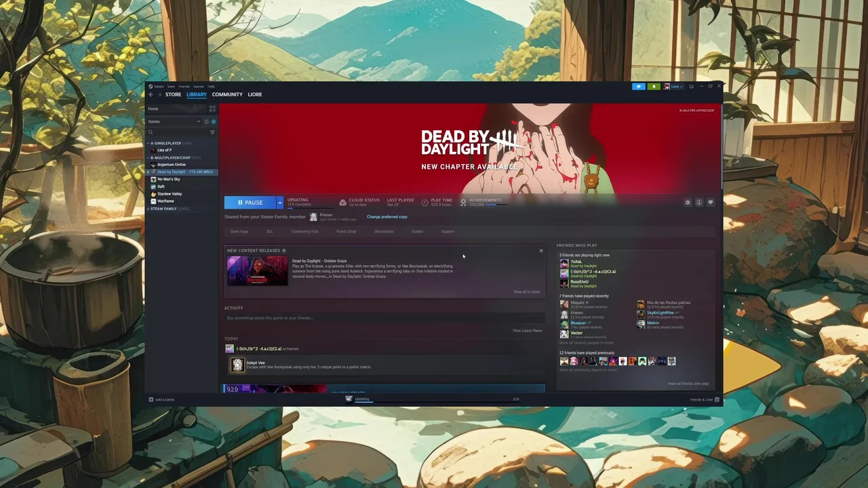868x488 pixels.
Task: Click the Sinister Grace DLC thumbnail
Action: 257,272
